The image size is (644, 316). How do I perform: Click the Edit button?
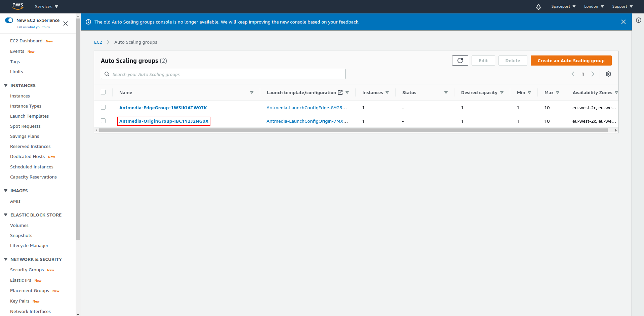483,61
